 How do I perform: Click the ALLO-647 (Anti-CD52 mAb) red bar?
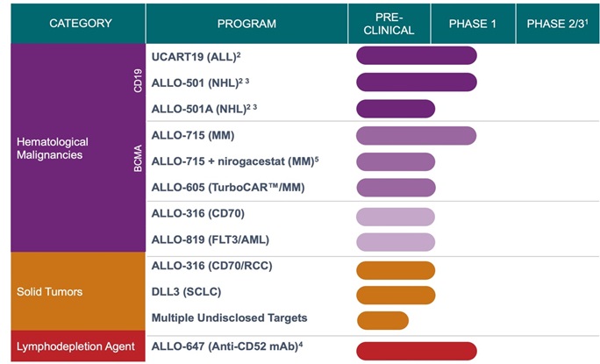point(416,350)
